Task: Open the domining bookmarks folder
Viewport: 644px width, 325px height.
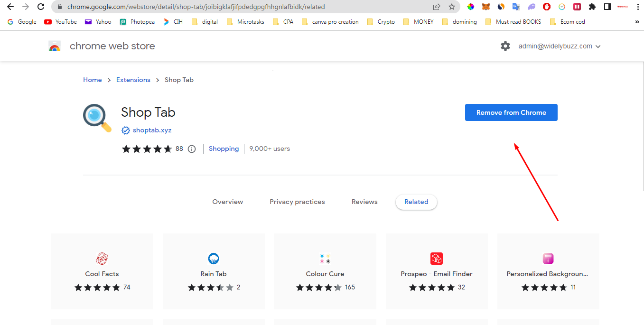Action: point(459,22)
